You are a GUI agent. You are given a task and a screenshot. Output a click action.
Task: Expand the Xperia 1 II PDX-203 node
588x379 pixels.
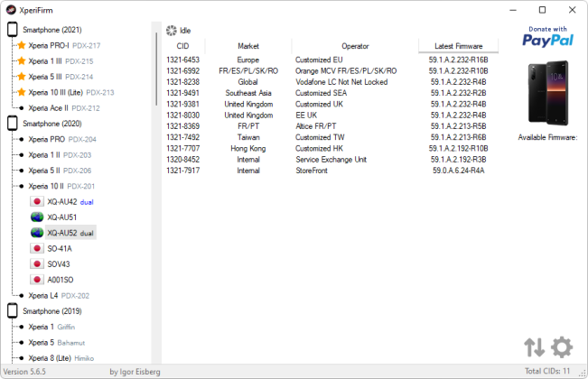(x=60, y=154)
